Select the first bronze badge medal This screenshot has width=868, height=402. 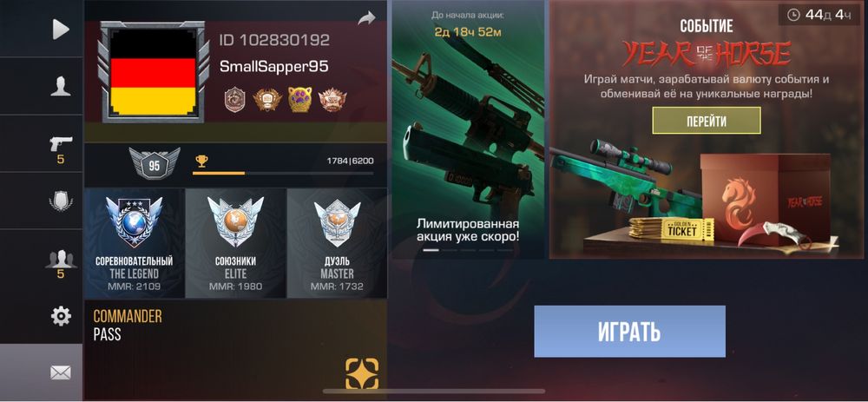click(234, 100)
